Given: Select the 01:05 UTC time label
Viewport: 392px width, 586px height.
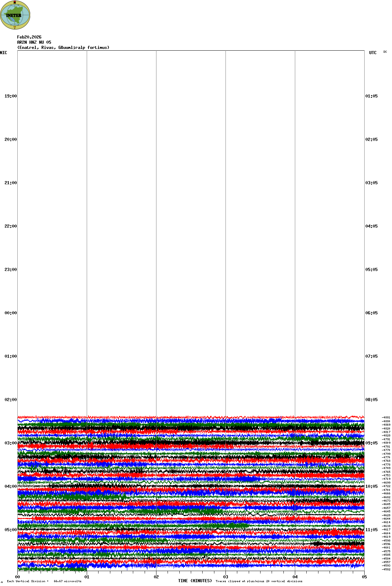Looking at the screenshot, I should (x=371, y=96).
